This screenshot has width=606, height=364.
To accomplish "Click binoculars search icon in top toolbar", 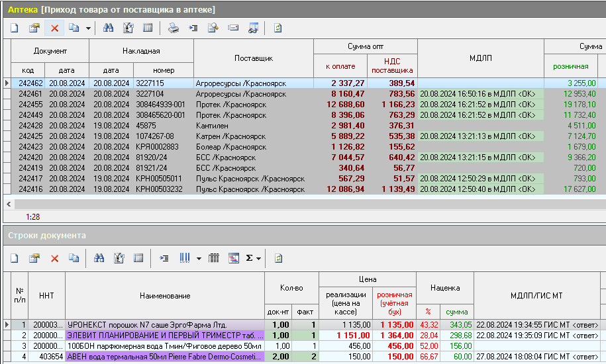I will [108, 28].
